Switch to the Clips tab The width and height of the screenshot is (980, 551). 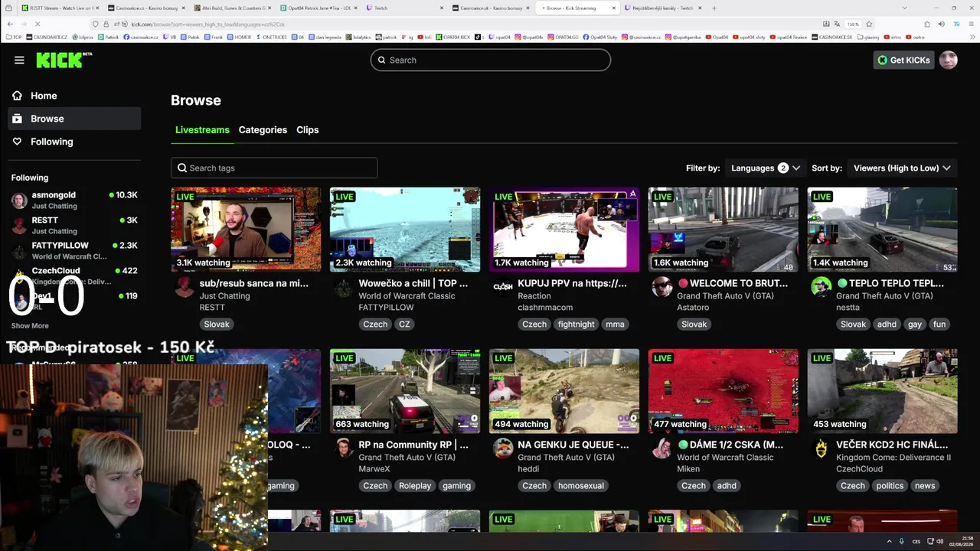tap(307, 130)
